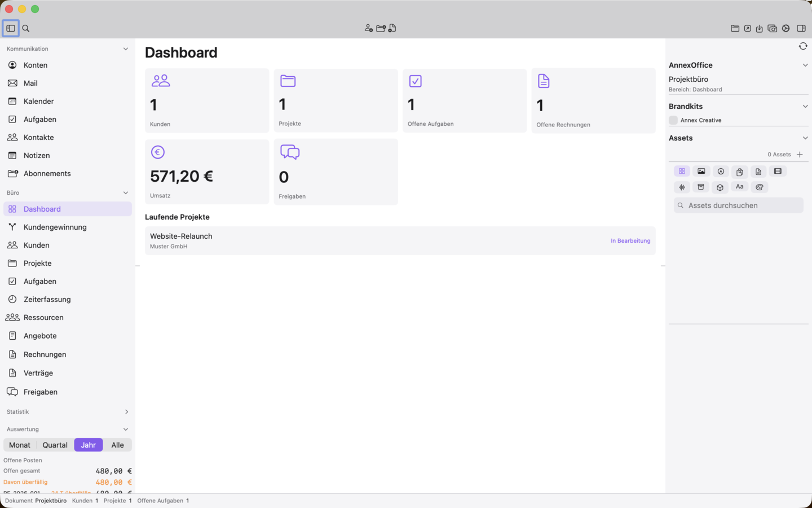Select Alle evaluation period
The height and width of the screenshot is (508, 812).
point(117,445)
